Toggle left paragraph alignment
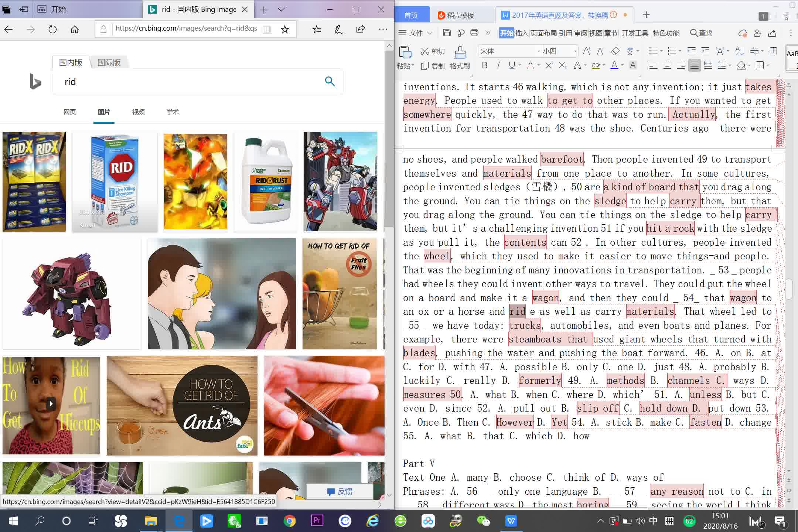Screen dimensions: 798x532 click(x=653, y=65)
